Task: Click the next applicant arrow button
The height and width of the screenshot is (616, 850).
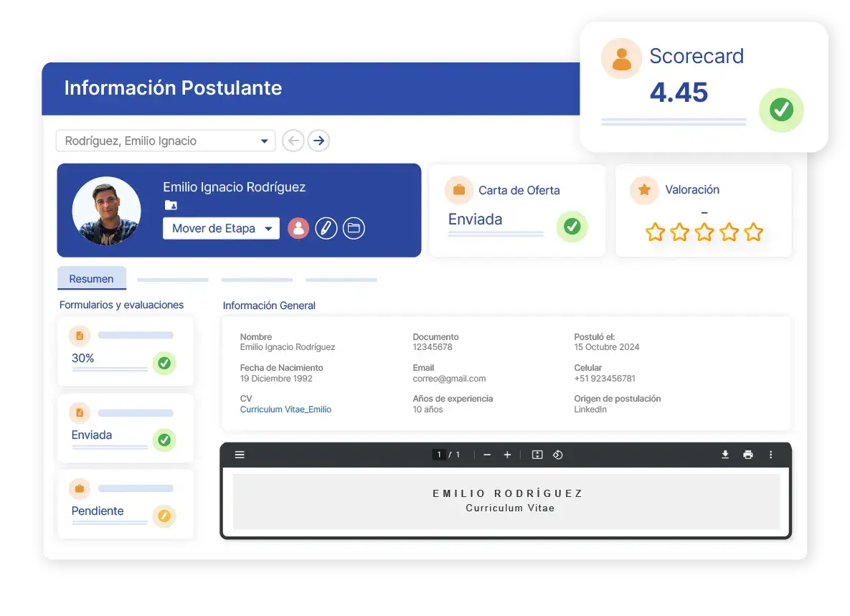Action: pyautogui.click(x=318, y=141)
